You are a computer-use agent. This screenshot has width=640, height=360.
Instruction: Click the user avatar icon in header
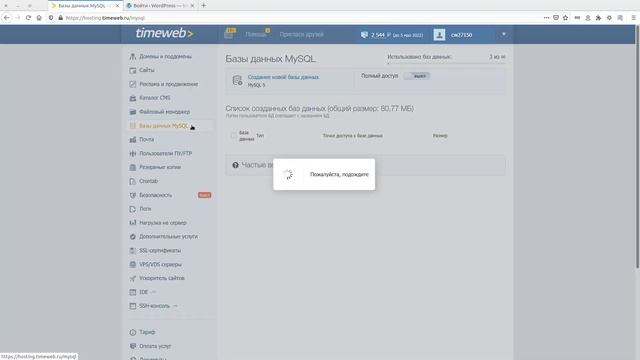[x=439, y=35]
